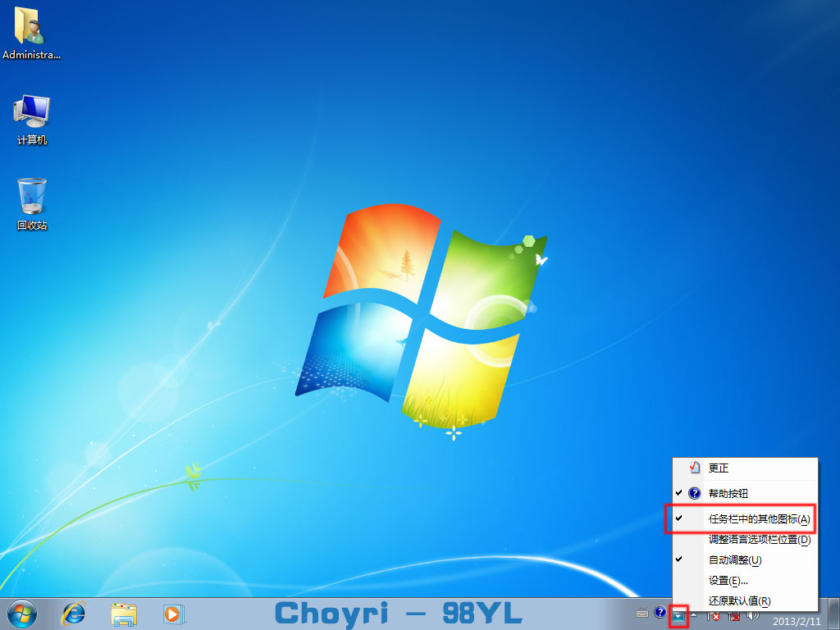Open the Action Center flag tray icon
The width and height of the screenshot is (840, 630).
tap(714, 617)
